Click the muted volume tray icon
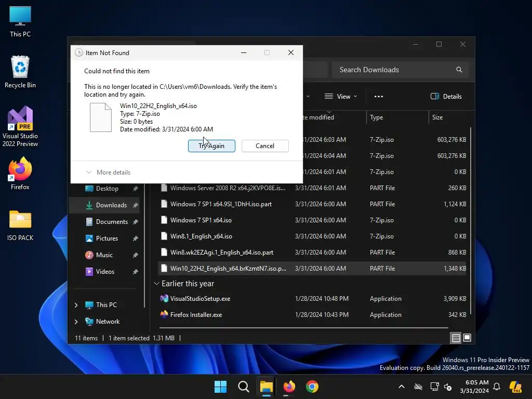 (448, 387)
